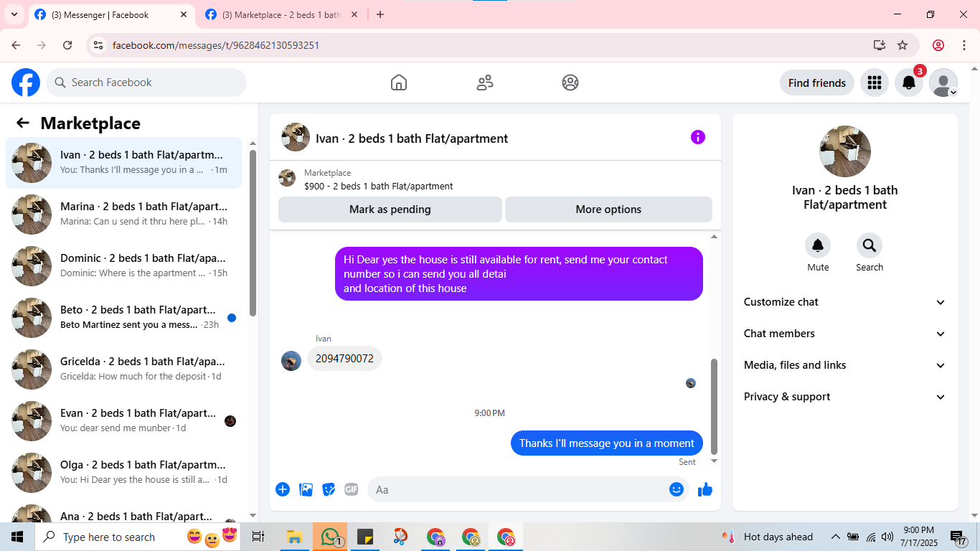
Task: Open the Friends icon in top navigation
Action: (x=485, y=83)
